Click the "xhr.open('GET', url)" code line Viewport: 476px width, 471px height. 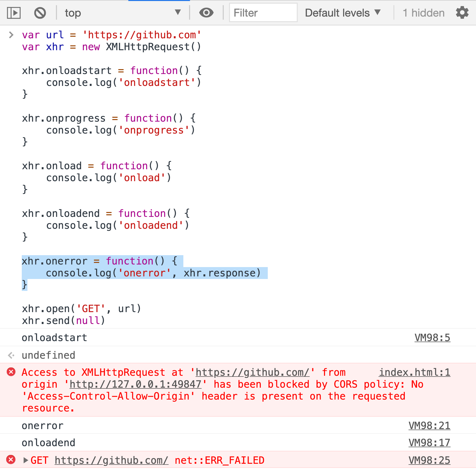81,308
